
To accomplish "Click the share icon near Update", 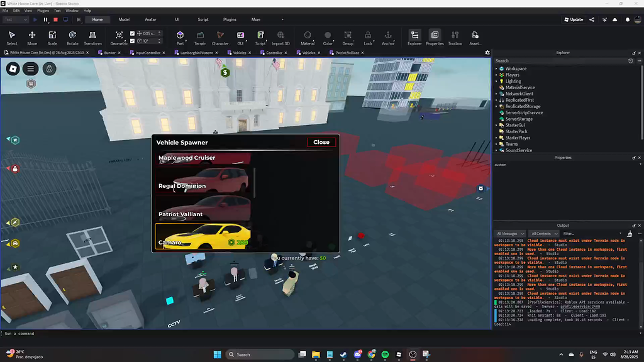I will tap(592, 19).
